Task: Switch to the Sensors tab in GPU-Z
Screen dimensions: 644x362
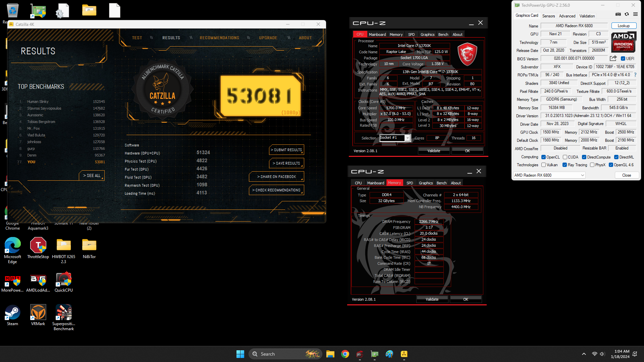Action: pos(548,16)
